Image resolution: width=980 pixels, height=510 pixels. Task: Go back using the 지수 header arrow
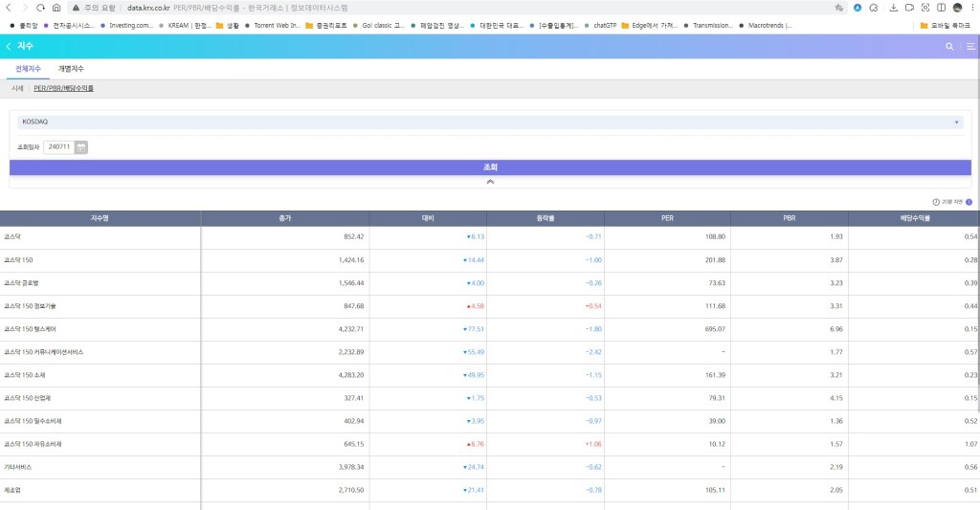[9, 46]
